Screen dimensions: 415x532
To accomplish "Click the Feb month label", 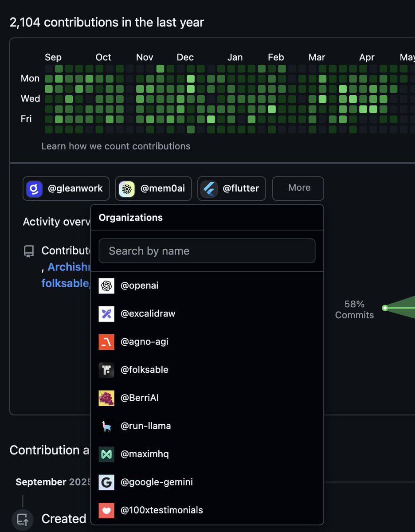I will click(276, 58).
